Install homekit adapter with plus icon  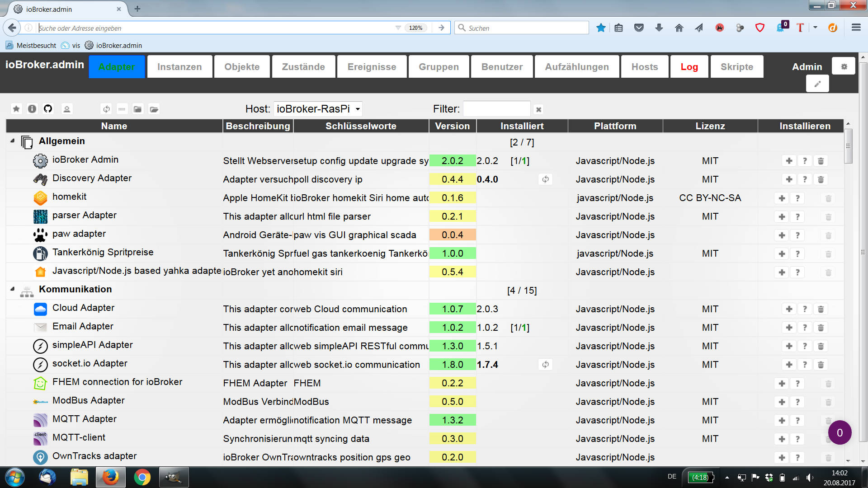coord(782,198)
